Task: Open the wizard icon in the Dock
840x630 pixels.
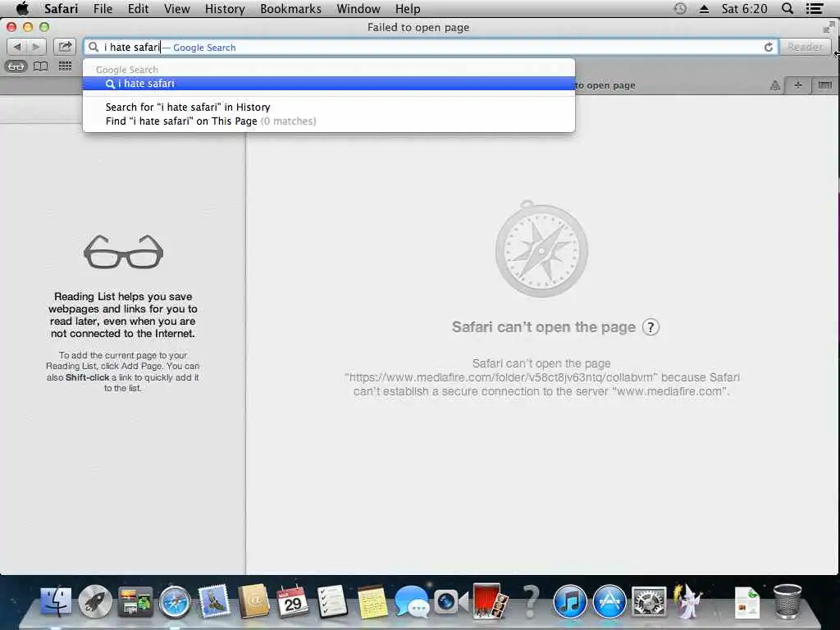Action: 688,601
